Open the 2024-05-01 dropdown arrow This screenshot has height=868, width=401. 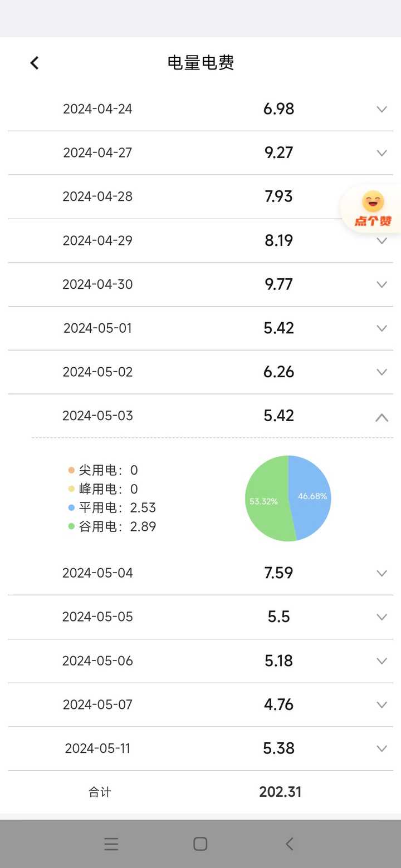pos(382,328)
